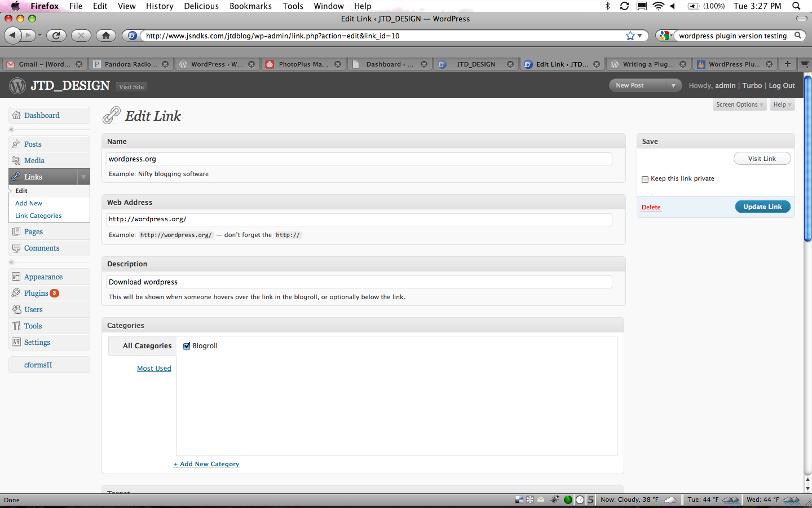Click the Update Link button
Viewport: 812px width, 508px height.
click(x=762, y=207)
